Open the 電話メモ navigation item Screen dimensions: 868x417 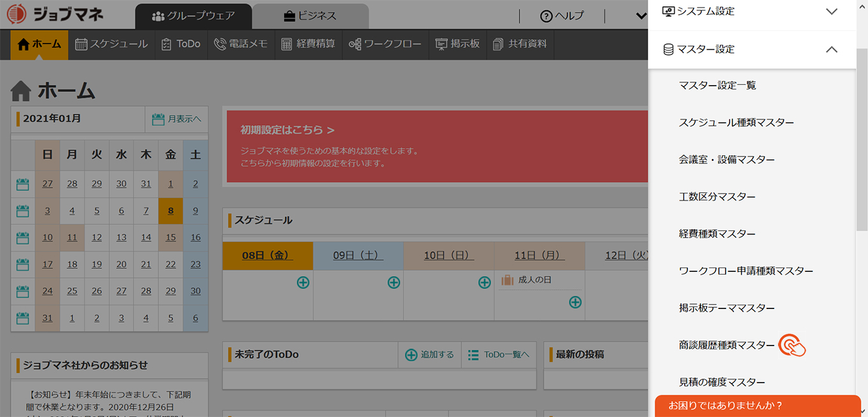point(241,44)
